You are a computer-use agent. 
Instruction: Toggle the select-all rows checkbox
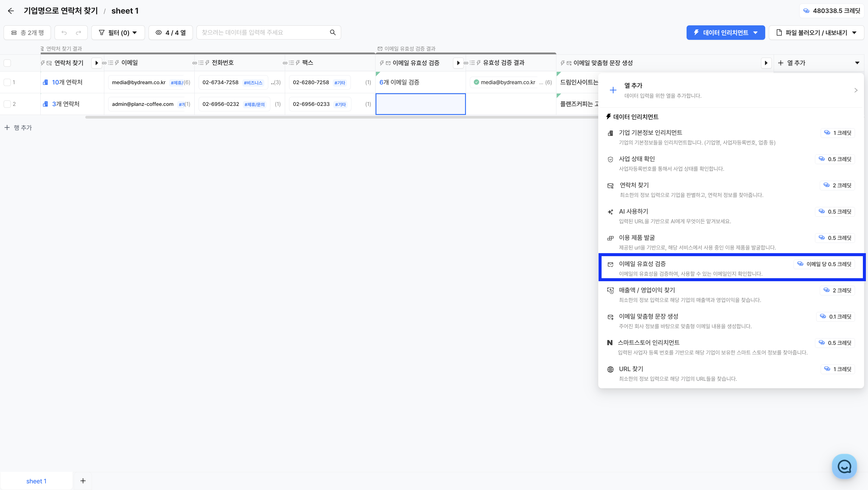click(x=8, y=63)
